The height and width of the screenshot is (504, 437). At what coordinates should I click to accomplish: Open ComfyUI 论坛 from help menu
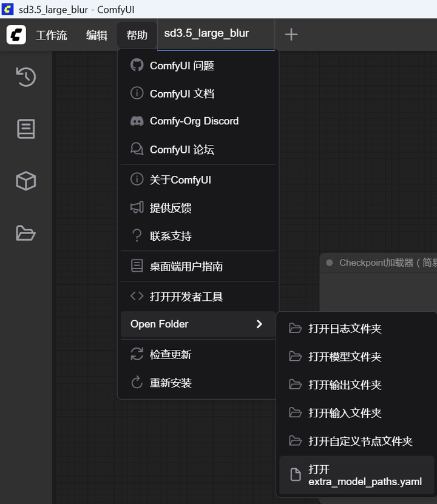point(198,149)
